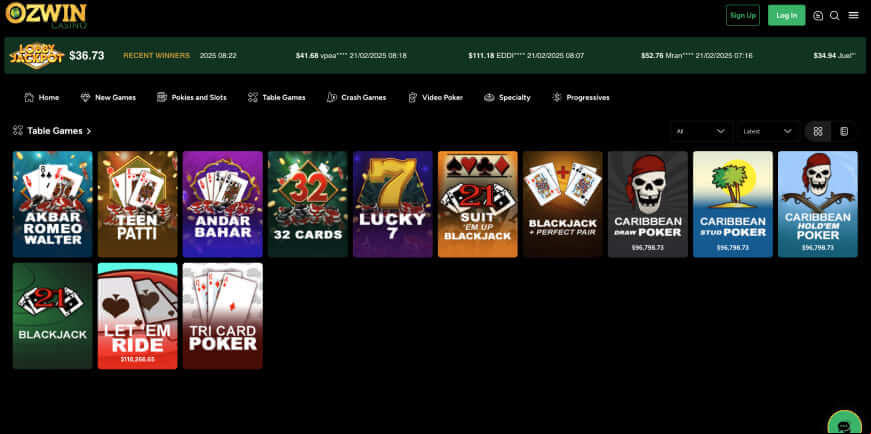Open the live chat bubble icon

(x=844, y=425)
